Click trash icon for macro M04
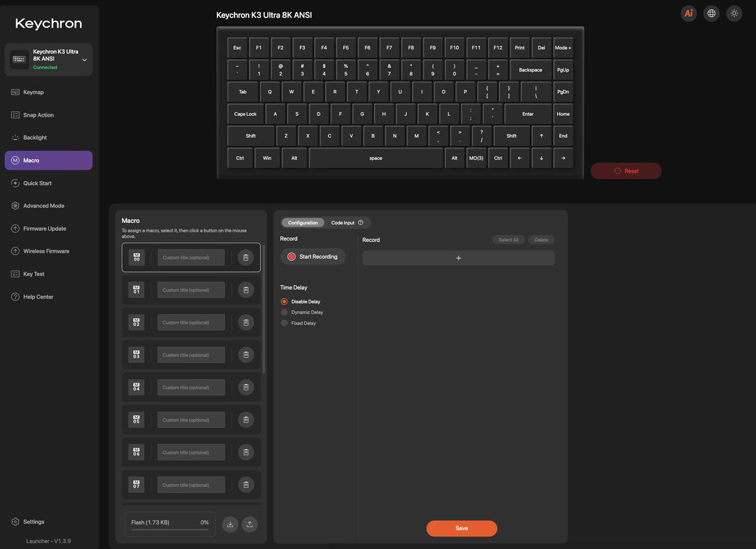 tap(246, 387)
